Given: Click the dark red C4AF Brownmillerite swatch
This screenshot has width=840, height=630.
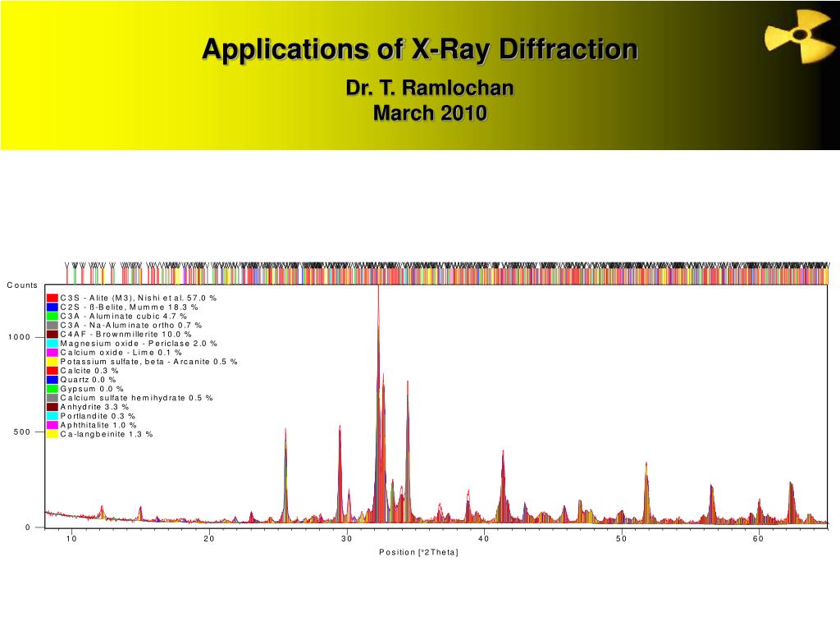Looking at the screenshot, I should 52,334.
